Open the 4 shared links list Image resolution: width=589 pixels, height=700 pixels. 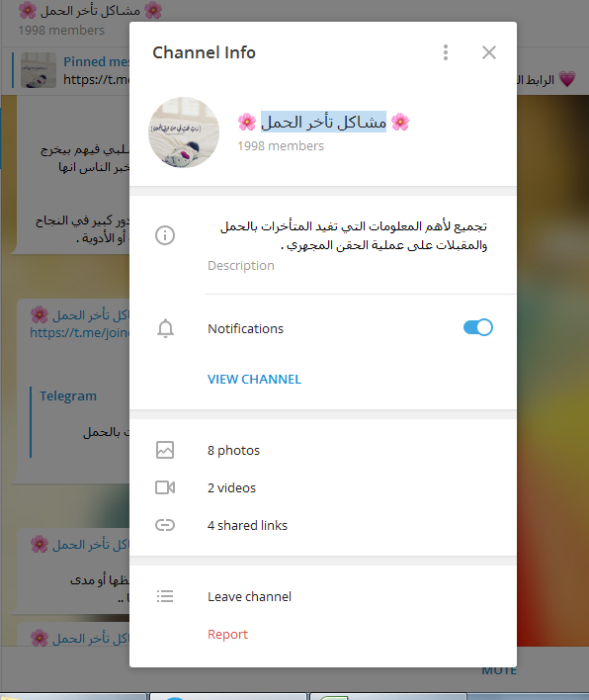pyautogui.click(x=247, y=525)
